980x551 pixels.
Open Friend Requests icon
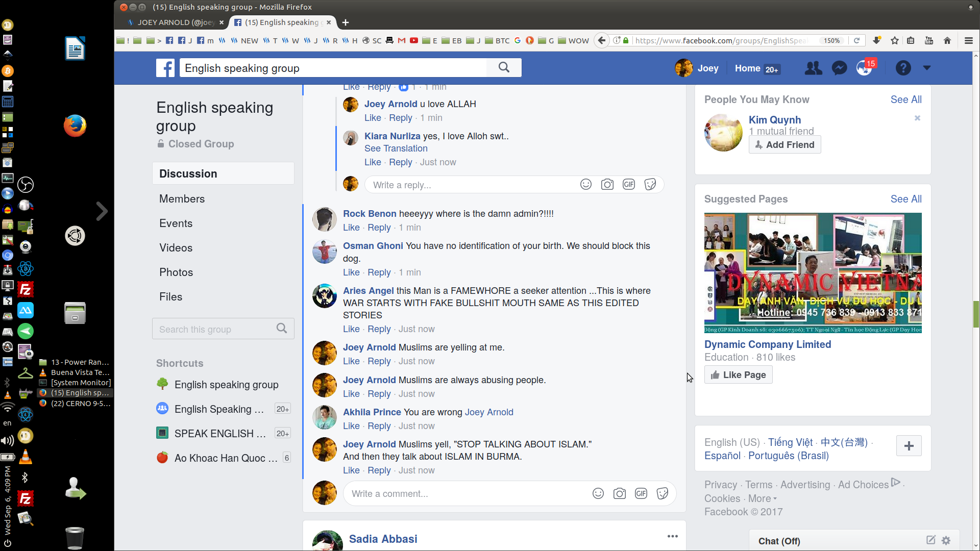(x=813, y=68)
